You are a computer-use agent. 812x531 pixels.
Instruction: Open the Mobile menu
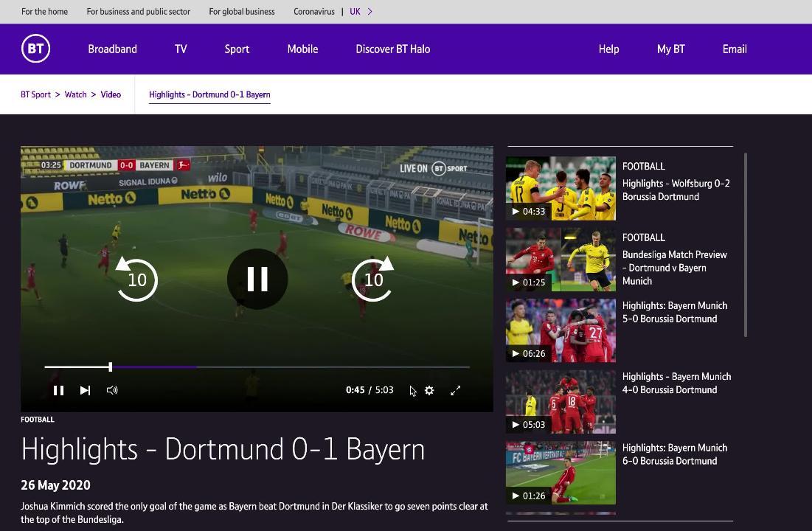pos(302,49)
